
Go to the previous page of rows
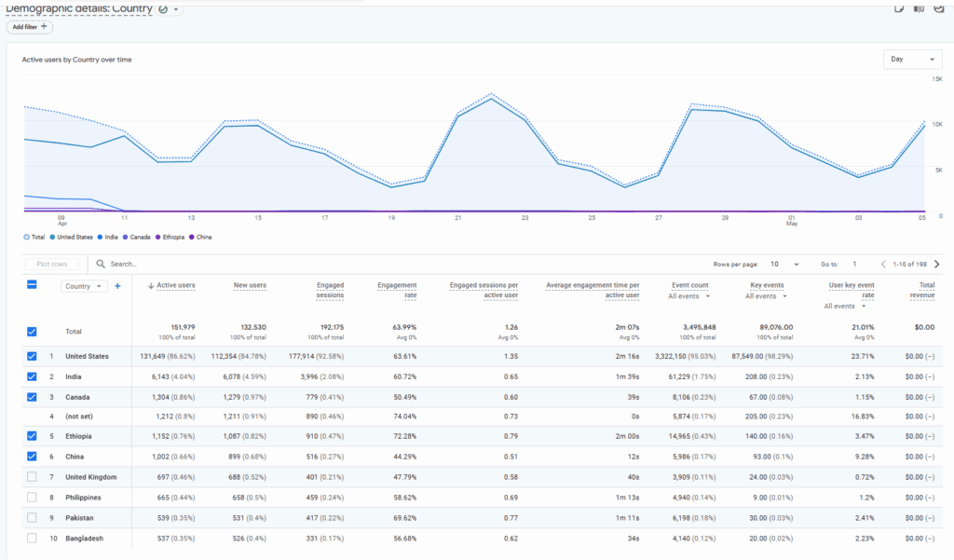tap(883, 265)
